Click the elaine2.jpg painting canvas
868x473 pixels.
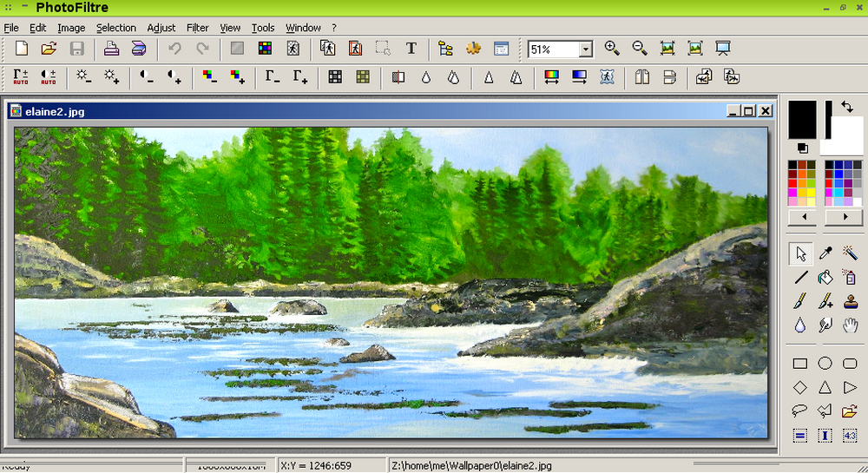[391, 283]
